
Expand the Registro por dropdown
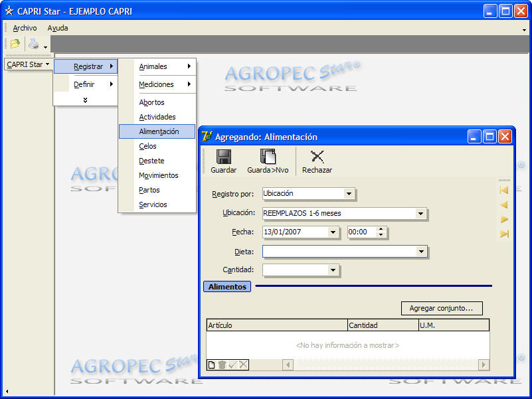tap(349, 194)
